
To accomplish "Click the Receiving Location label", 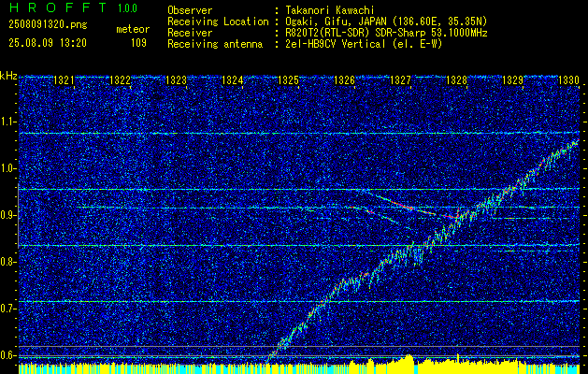I will click(218, 22).
